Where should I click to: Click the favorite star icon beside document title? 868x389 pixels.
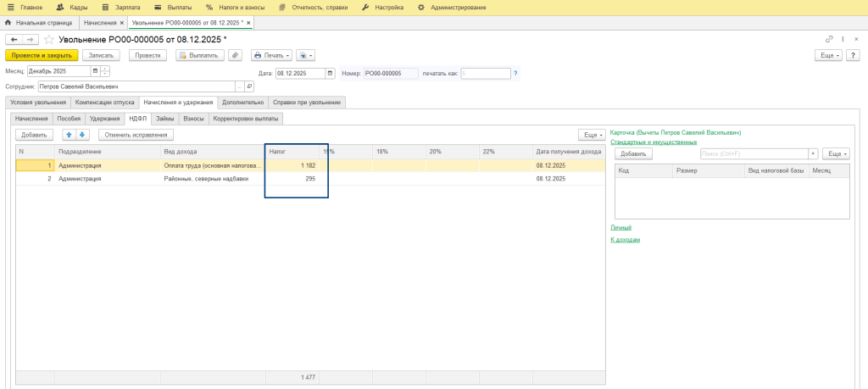coord(49,40)
